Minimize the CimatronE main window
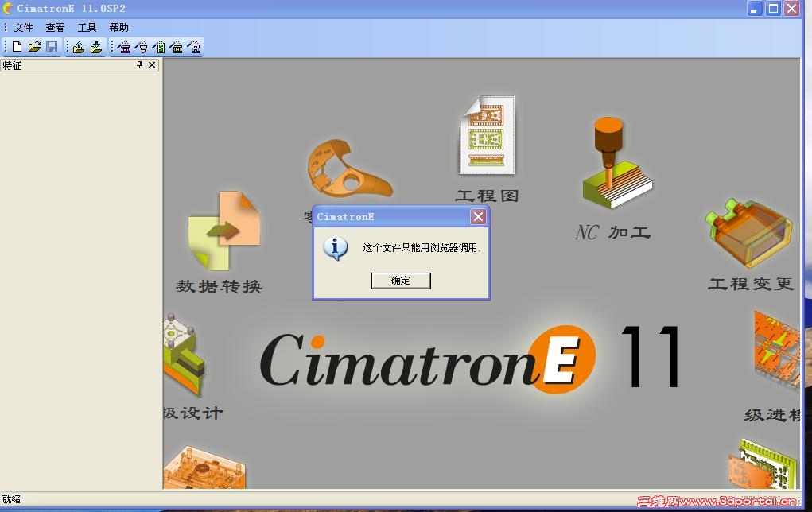This screenshot has height=512, width=812. [755, 8]
